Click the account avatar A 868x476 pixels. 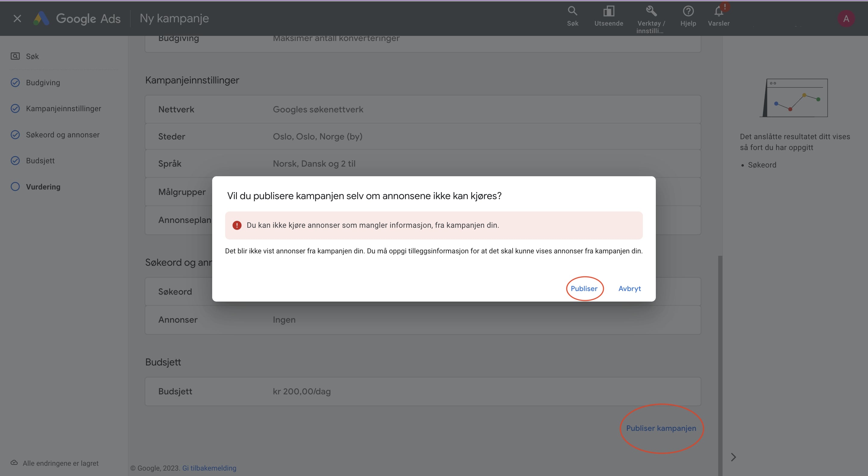[846, 19]
